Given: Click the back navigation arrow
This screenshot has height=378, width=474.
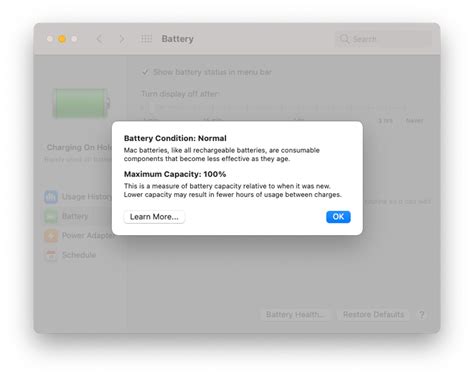Looking at the screenshot, I should (x=99, y=39).
